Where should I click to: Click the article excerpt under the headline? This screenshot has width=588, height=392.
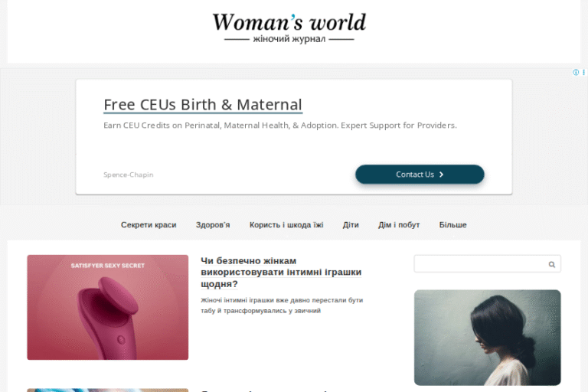[282, 305]
